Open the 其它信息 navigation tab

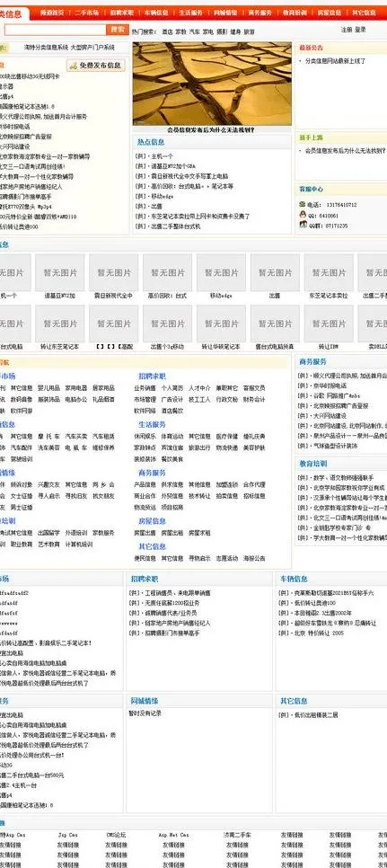pyautogui.click(x=364, y=13)
